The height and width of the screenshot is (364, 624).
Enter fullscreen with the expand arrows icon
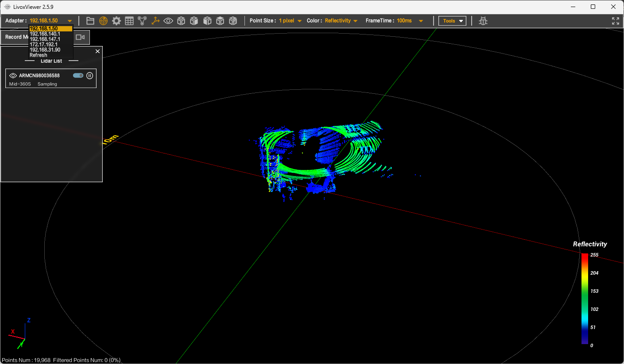coord(616,21)
